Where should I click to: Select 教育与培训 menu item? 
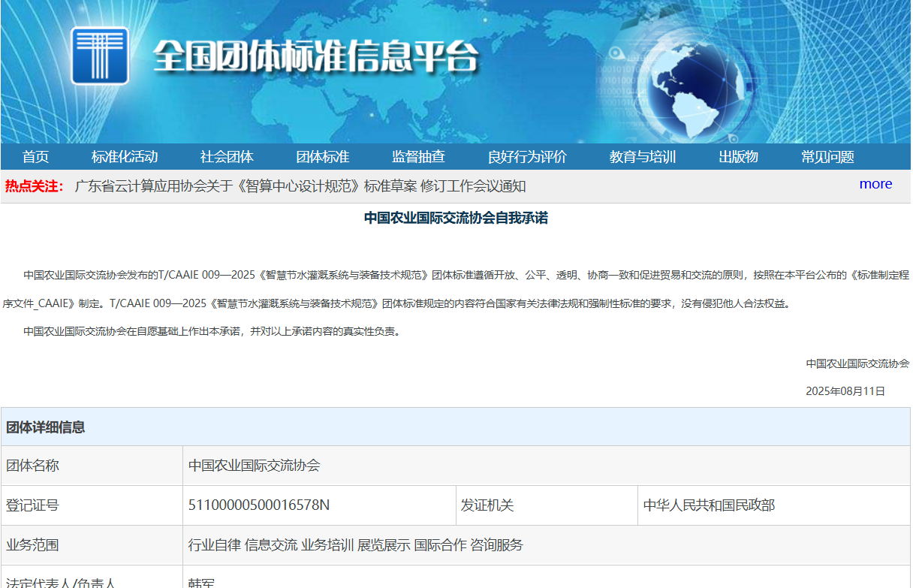643,157
